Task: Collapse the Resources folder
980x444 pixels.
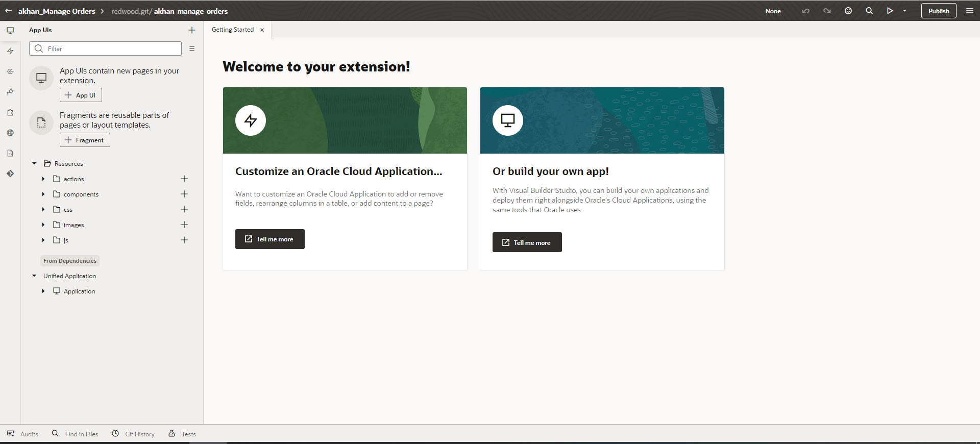Action: pos(34,163)
